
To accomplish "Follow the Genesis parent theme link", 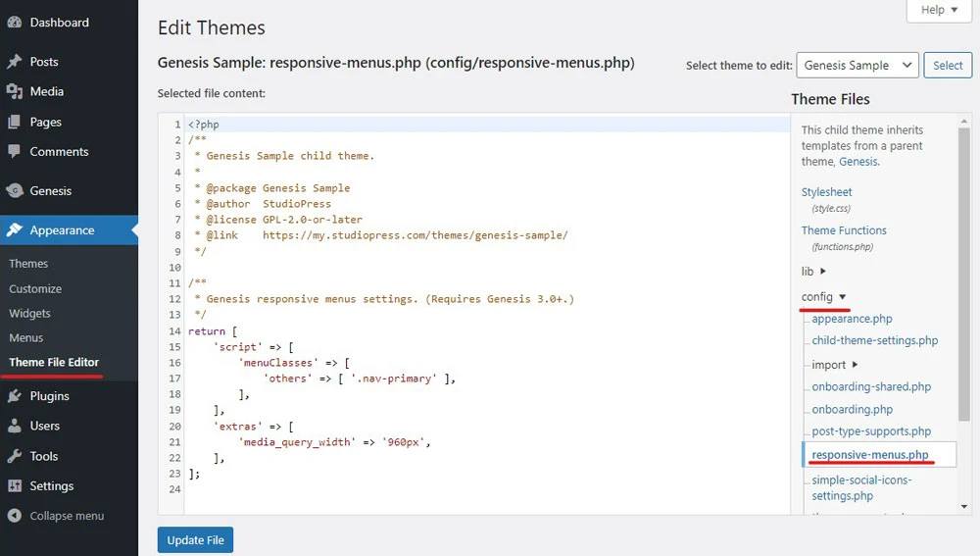I will [858, 162].
